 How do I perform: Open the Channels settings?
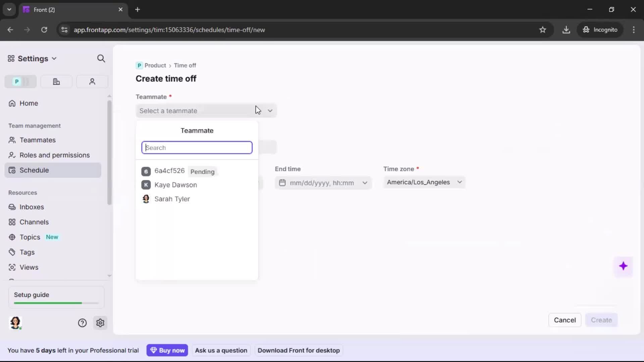[x=34, y=222]
